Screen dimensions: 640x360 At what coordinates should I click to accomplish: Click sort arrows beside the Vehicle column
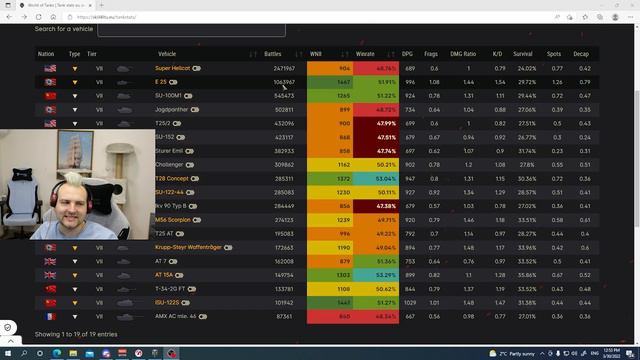click(x=253, y=54)
